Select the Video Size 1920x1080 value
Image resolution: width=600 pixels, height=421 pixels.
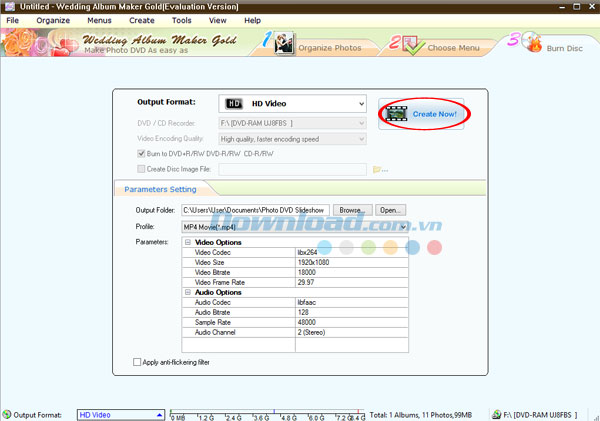click(352, 262)
